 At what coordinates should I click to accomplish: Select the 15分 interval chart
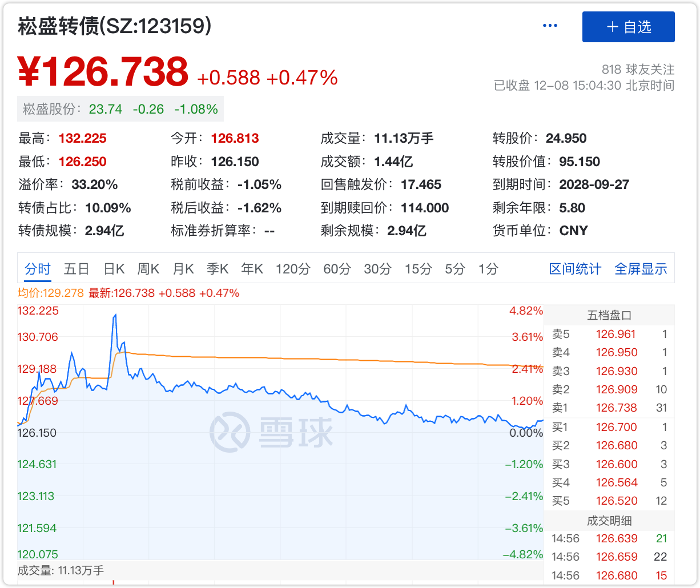pyautogui.click(x=418, y=269)
